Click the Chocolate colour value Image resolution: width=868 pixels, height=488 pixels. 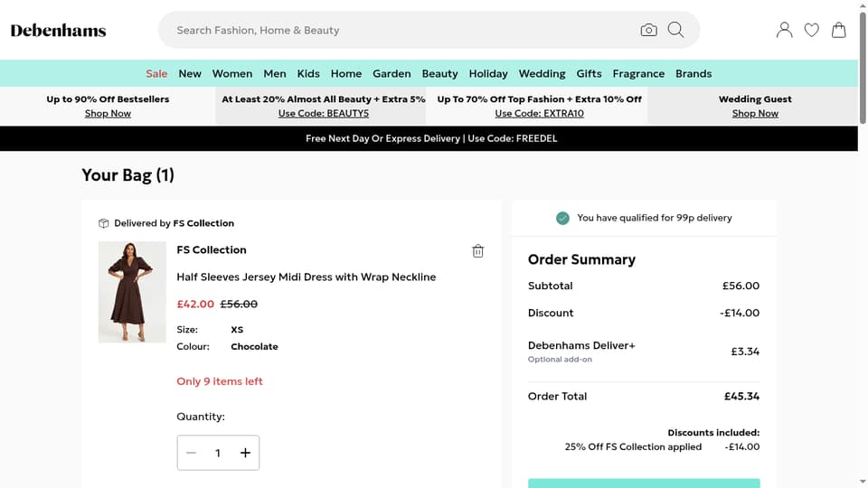[x=255, y=346]
